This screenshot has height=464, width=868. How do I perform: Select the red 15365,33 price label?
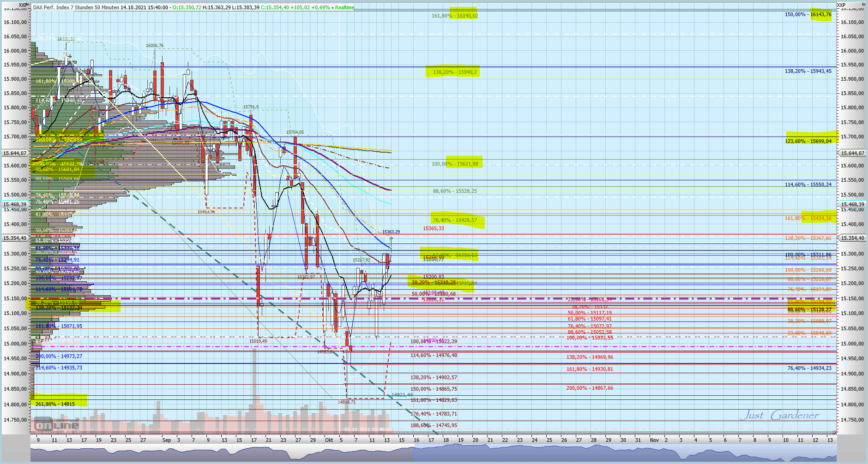(x=434, y=228)
